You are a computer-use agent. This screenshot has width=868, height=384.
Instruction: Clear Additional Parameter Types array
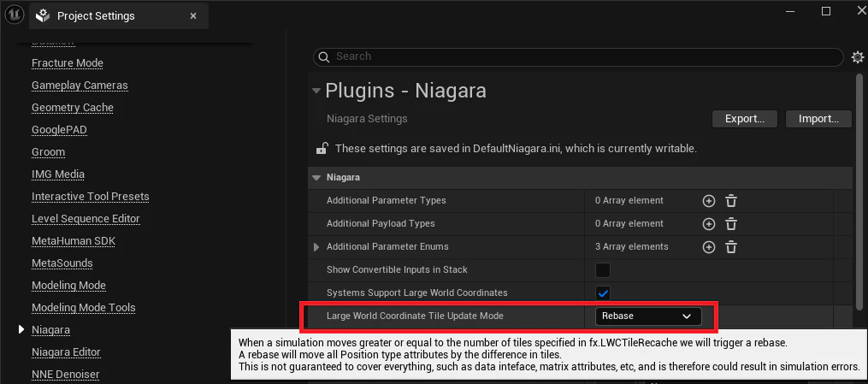click(731, 201)
